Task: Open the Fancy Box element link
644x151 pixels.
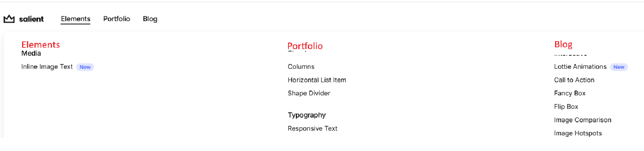Action: pyautogui.click(x=570, y=93)
